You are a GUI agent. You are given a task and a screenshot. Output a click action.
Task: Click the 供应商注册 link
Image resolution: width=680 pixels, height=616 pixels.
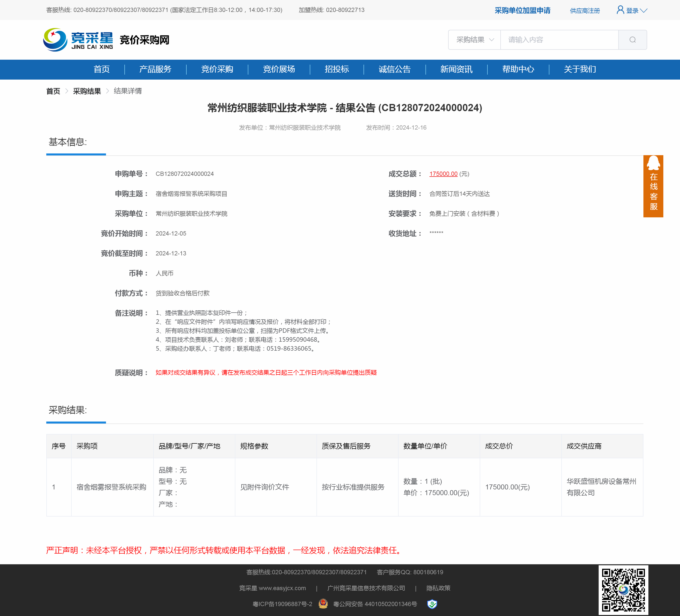point(584,10)
